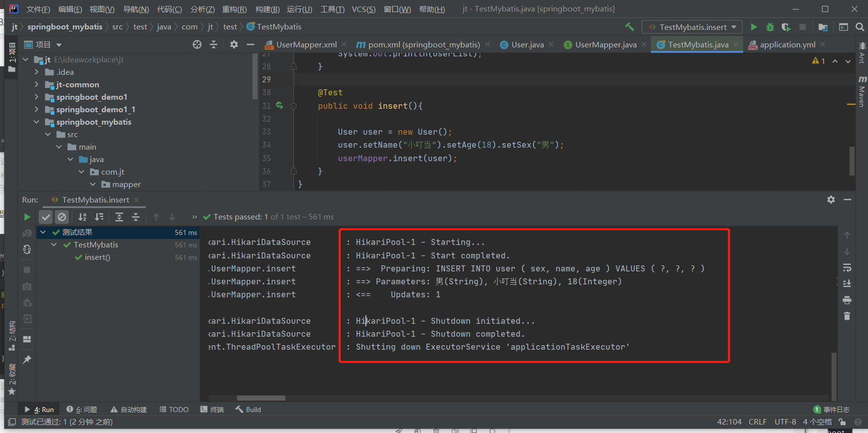Open the Ant side panel

click(x=862, y=53)
